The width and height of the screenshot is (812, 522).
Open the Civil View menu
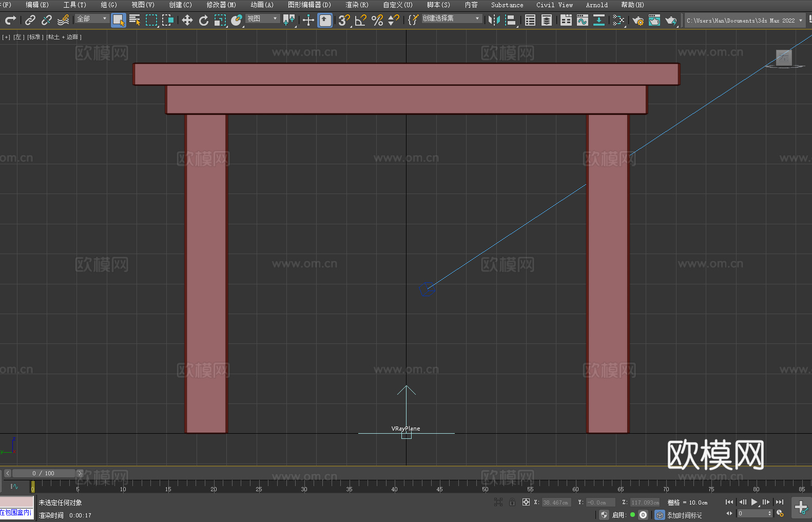pyautogui.click(x=555, y=5)
